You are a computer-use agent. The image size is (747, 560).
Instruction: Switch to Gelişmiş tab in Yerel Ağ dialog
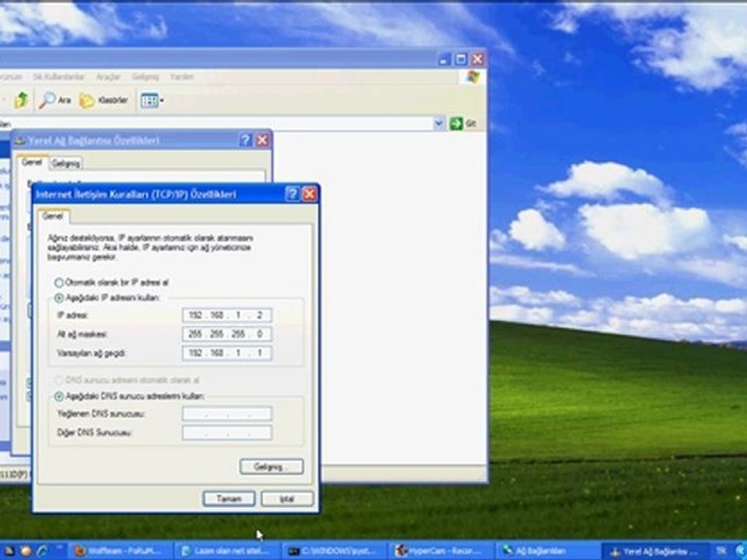[x=65, y=163]
